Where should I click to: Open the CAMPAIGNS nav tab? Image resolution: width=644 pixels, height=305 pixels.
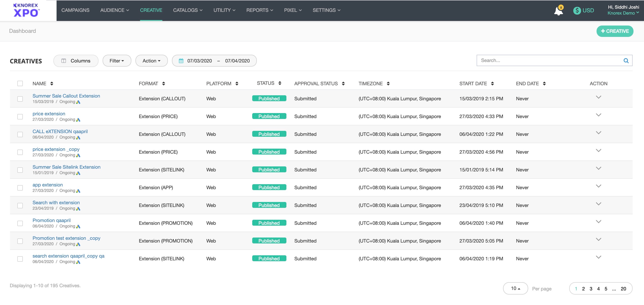(x=75, y=10)
